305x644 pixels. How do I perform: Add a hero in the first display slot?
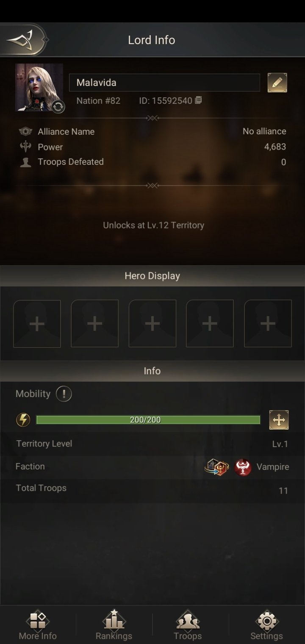(x=37, y=324)
